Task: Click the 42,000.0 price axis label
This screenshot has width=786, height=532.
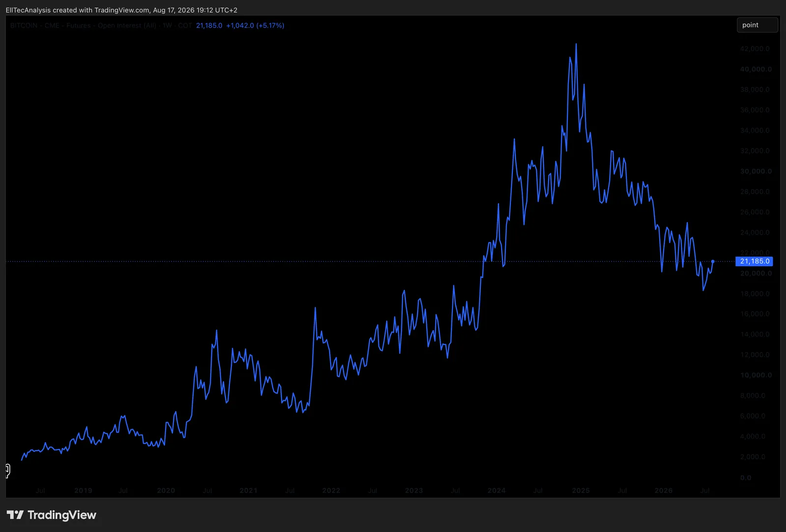Action: click(755, 49)
